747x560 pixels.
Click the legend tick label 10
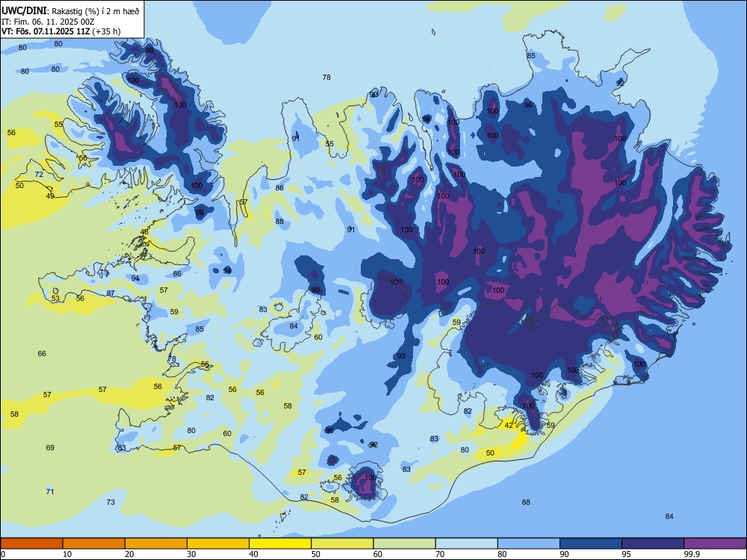click(x=67, y=554)
